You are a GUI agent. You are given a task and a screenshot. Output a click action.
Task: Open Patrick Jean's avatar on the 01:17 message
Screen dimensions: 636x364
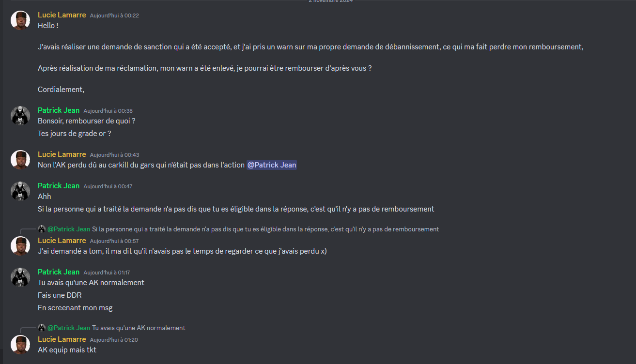pyautogui.click(x=20, y=277)
